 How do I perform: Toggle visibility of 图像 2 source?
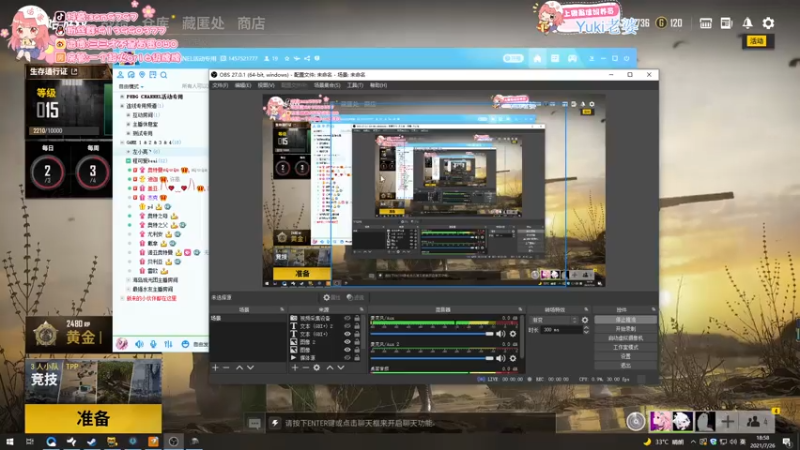point(347,342)
